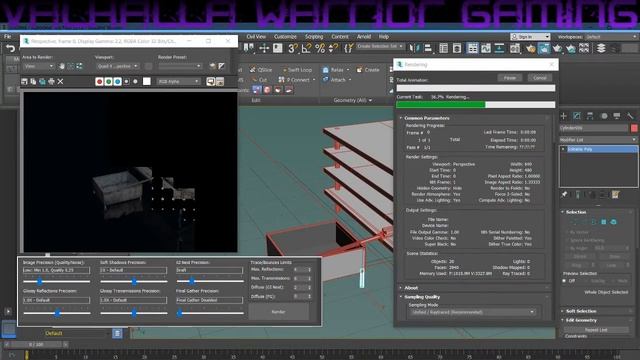The width and height of the screenshot is (640, 360).
Task: Adjust Image Precision slider
Action: (x=40, y=281)
